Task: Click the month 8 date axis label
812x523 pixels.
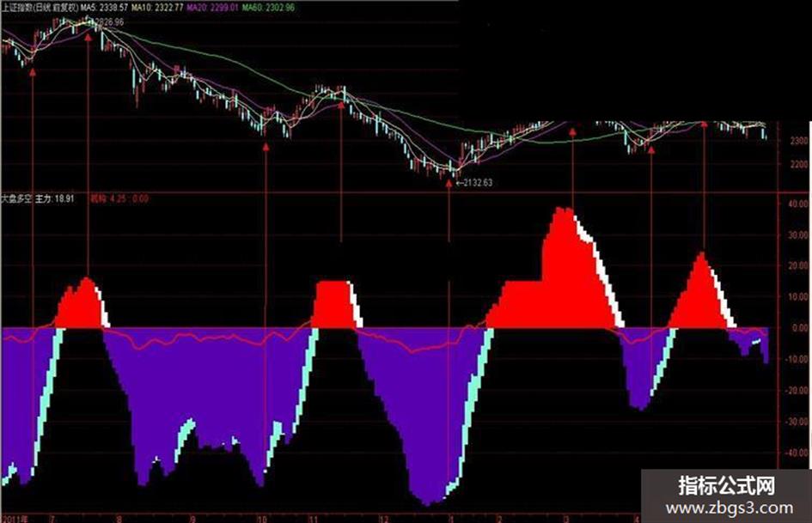Action: pos(119,519)
